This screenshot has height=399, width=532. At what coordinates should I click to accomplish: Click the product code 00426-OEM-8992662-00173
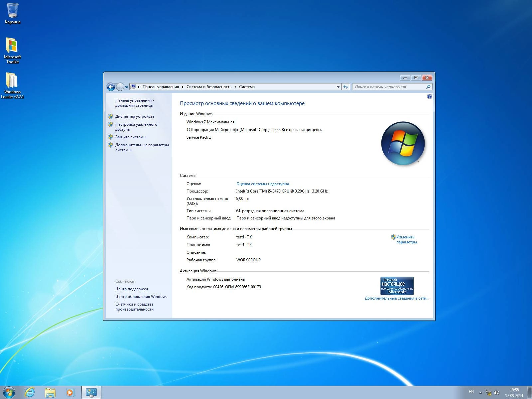(x=237, y=287)
